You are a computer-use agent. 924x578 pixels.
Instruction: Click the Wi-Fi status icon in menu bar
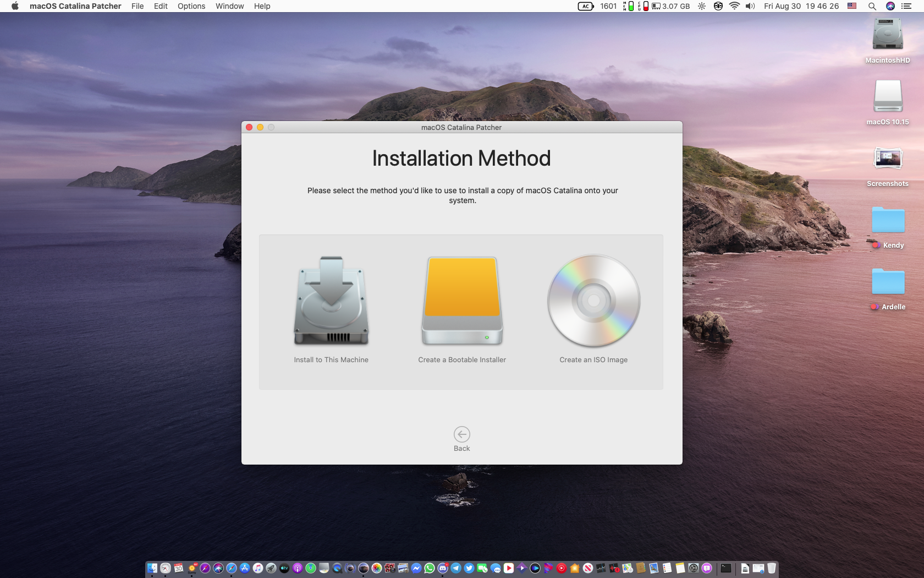734,6
